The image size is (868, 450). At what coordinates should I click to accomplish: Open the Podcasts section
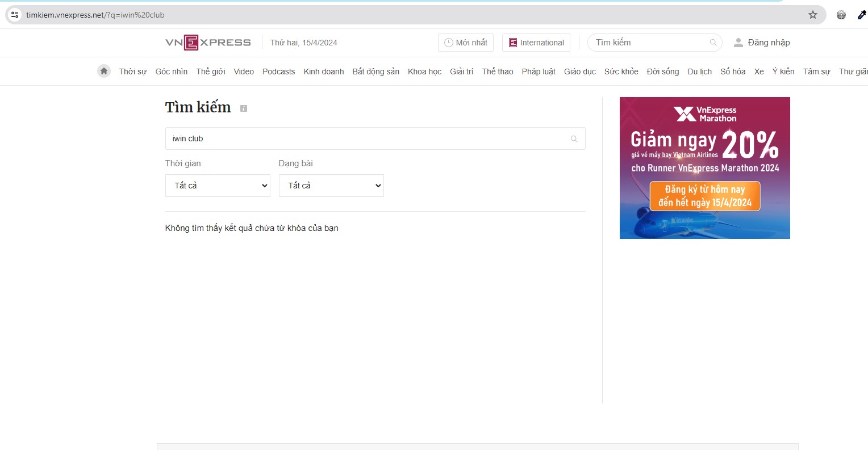point(279,72)
